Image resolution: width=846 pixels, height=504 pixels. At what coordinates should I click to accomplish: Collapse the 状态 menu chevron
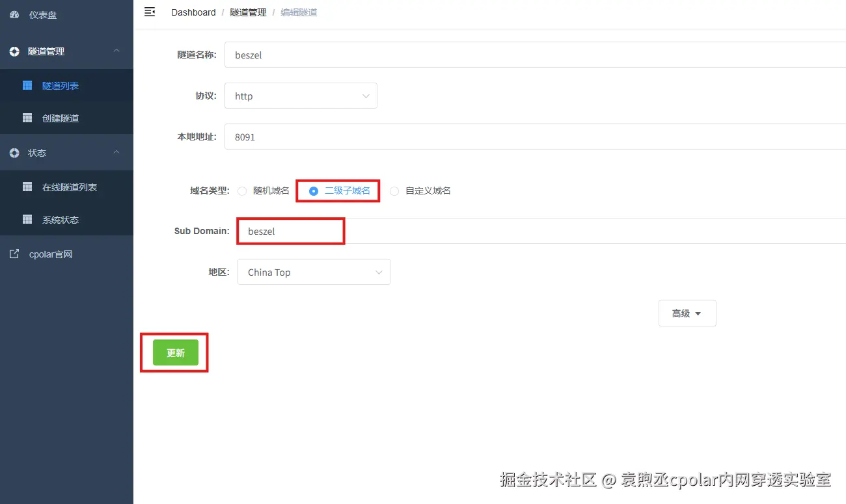tap(116, 152)
